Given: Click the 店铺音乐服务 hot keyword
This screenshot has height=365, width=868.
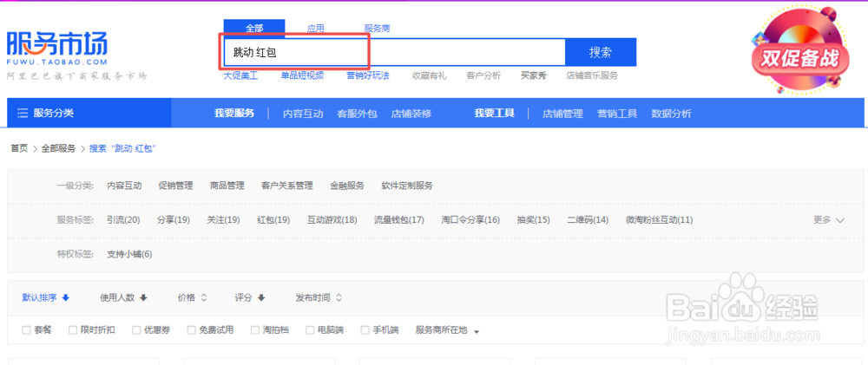Looking at the screenshot, I should pyautogui.click(x=592, y=75).
